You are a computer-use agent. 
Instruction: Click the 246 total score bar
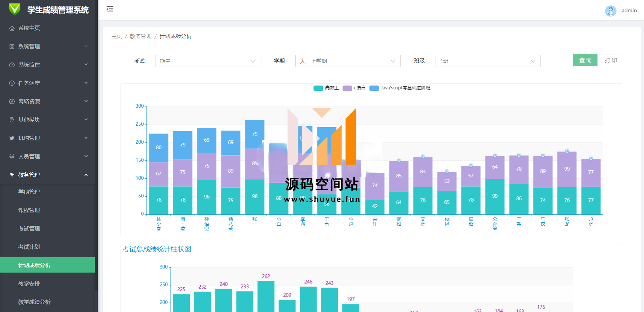pos(308,299)
